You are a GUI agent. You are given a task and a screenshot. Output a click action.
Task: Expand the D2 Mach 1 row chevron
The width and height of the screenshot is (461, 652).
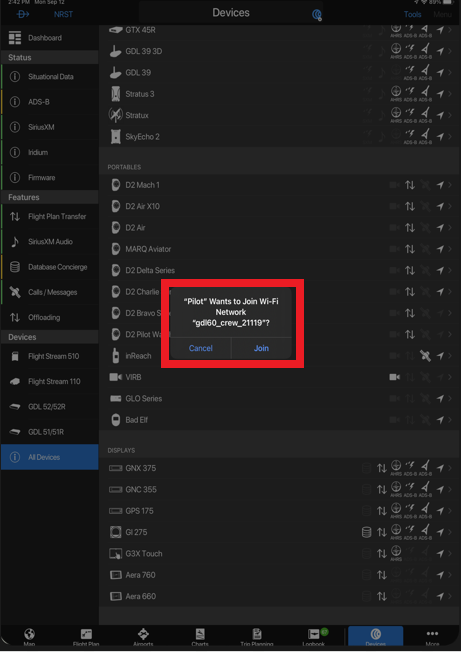click(450, 185)
